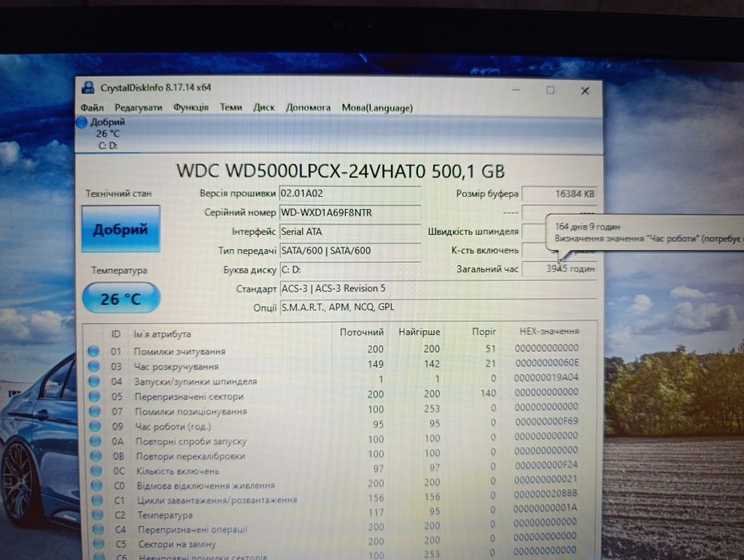Image resolution: width=744 pixels, height=560 pixels.
Task: Click HEX value 000000019A04
Action: (546, 377)
